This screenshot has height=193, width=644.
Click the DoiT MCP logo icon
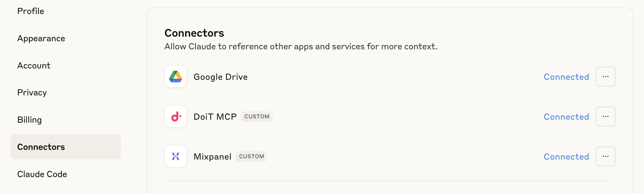tap(176, 117)
